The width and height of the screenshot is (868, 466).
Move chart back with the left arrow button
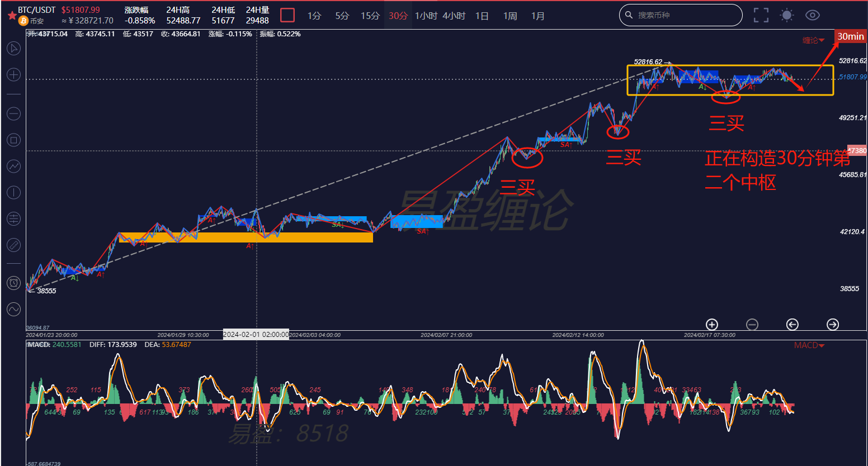click(x=792, y=325)
